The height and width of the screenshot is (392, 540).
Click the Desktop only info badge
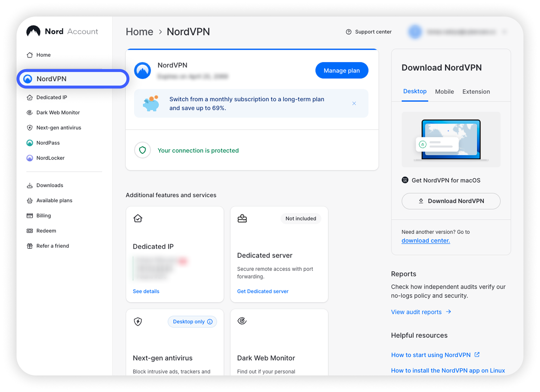[192, 321]
